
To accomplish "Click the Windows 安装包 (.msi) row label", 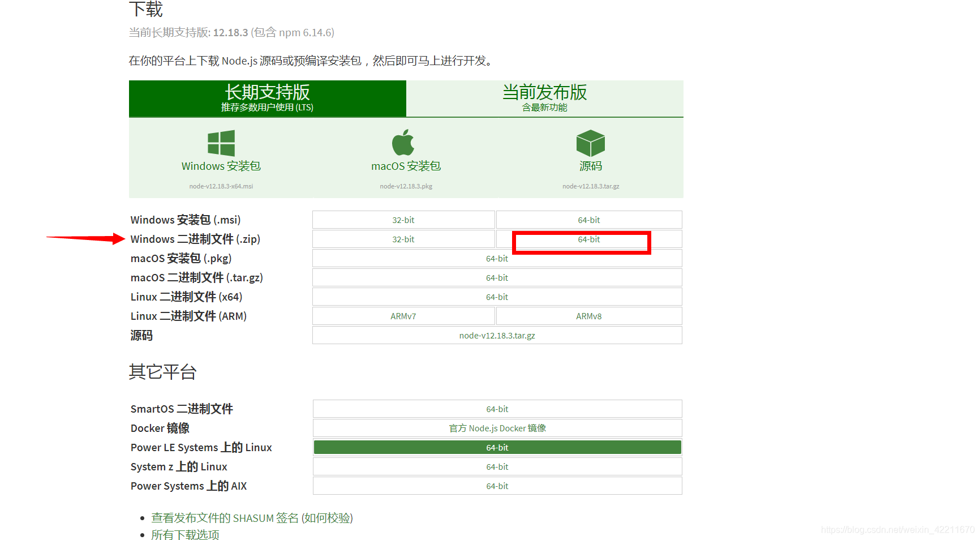I will point(186,220).
